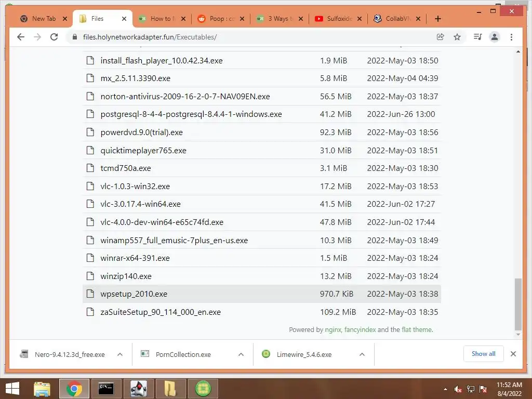Open winamp557_full_emusic link
532x399 pixels.
174,240
